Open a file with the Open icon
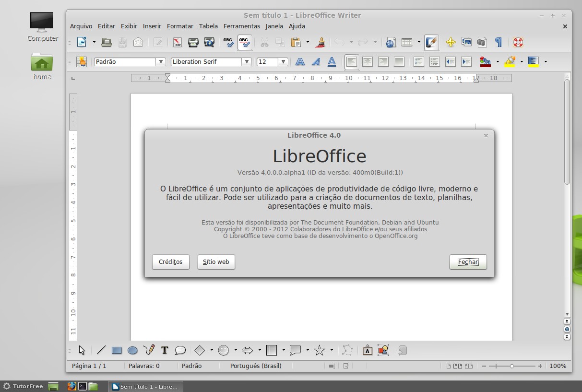Image resolution: width=582 pixels, height=392 pixels. (x=107, y=42)
